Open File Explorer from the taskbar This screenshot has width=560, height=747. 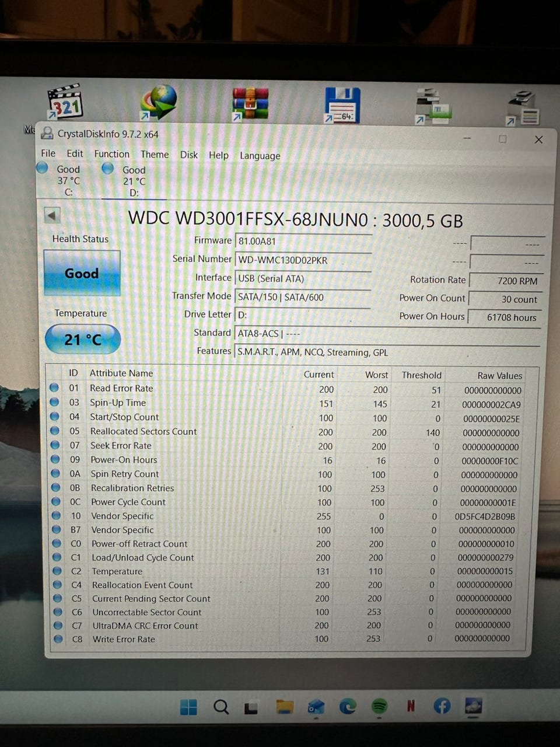(x=285, y=707)
